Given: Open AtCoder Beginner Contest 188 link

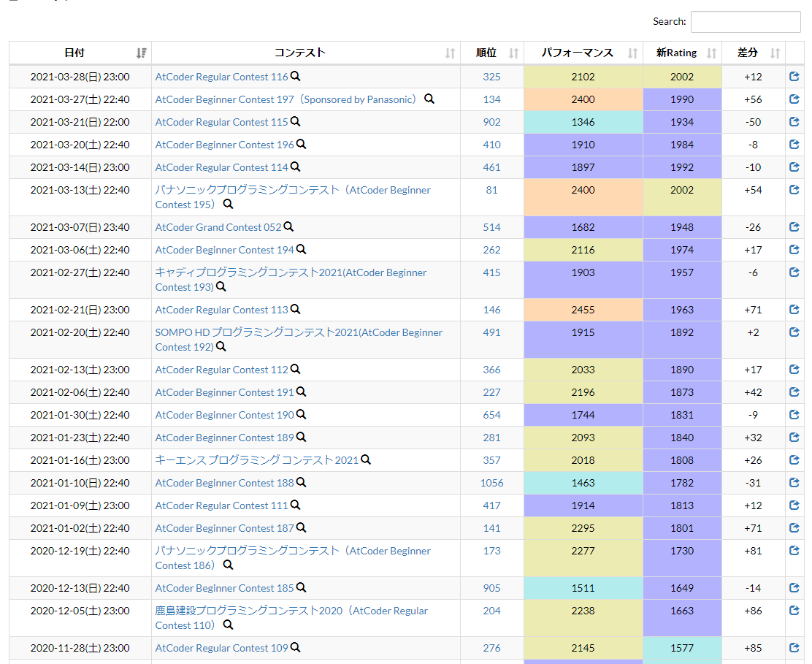Looking at the screenshot, I should click(x=224, y=484).
